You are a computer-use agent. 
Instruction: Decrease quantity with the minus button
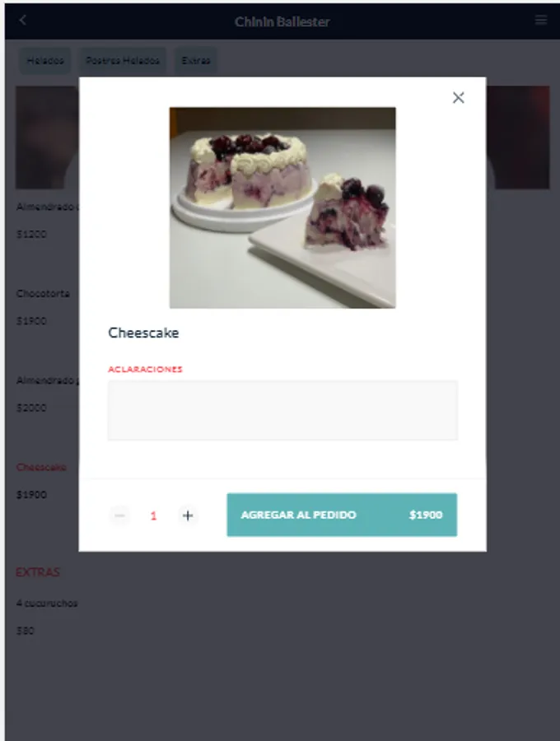(119, 515)
